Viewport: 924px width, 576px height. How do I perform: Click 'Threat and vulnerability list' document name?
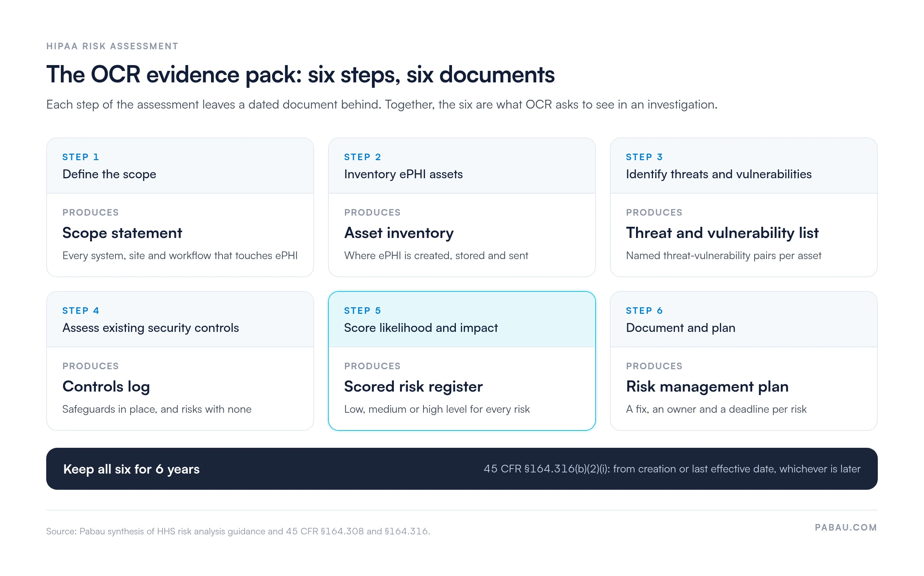[722, 233]
